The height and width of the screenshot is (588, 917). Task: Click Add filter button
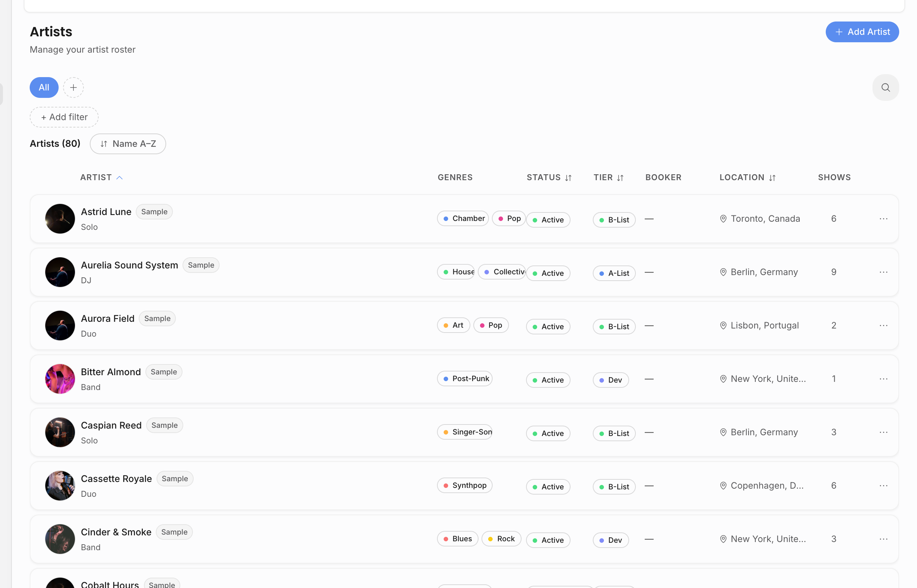(x=64, y=117)
